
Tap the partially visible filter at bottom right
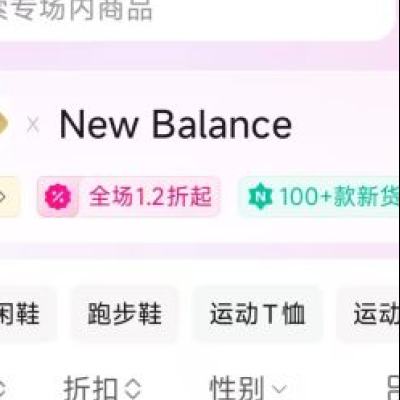395,389
